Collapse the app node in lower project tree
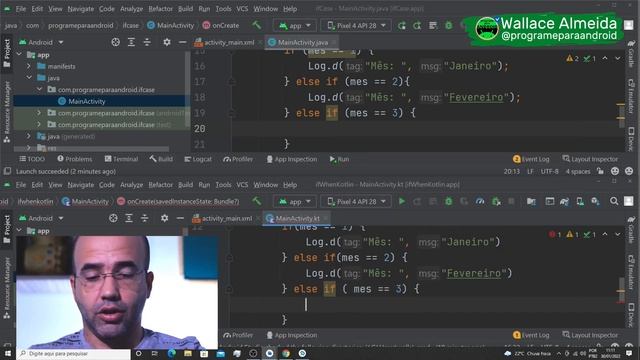Viewport: 640px width, 360px height. pyautogui.click(x=19, y=231)
